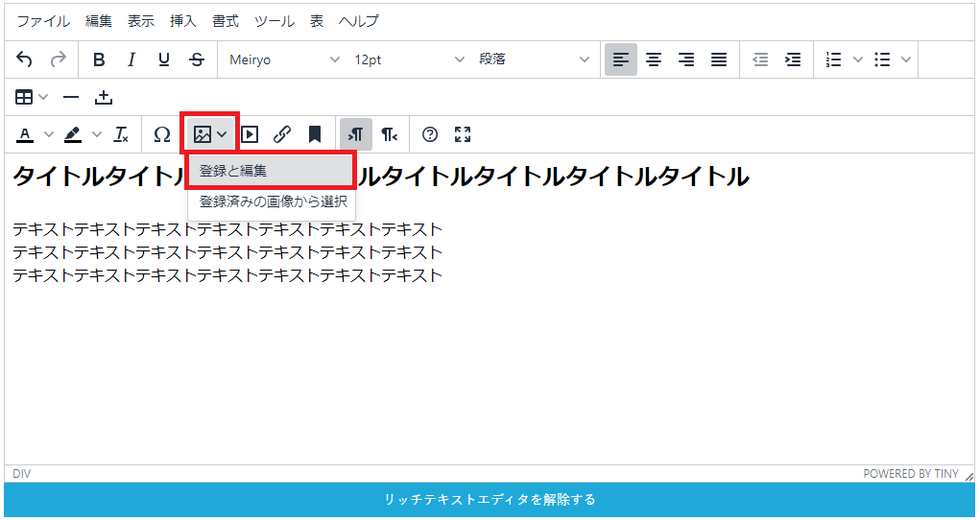Toggle italic formatting
Image resolution: width=980 pixels, height=521 pixels.
(131, 60)
